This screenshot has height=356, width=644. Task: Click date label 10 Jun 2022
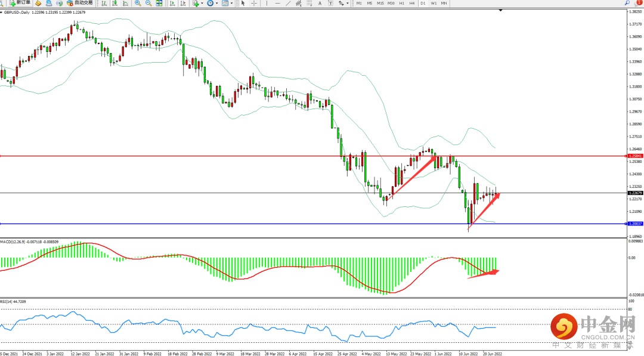[468, 354]
